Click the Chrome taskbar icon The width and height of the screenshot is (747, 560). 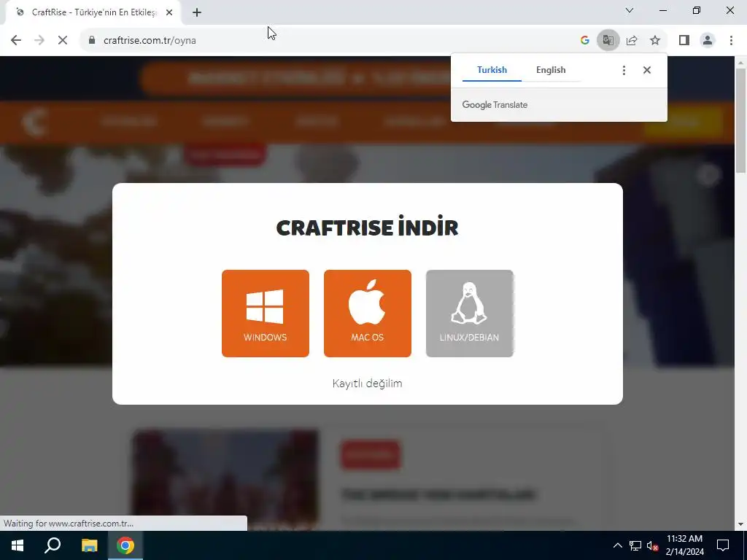125,545
